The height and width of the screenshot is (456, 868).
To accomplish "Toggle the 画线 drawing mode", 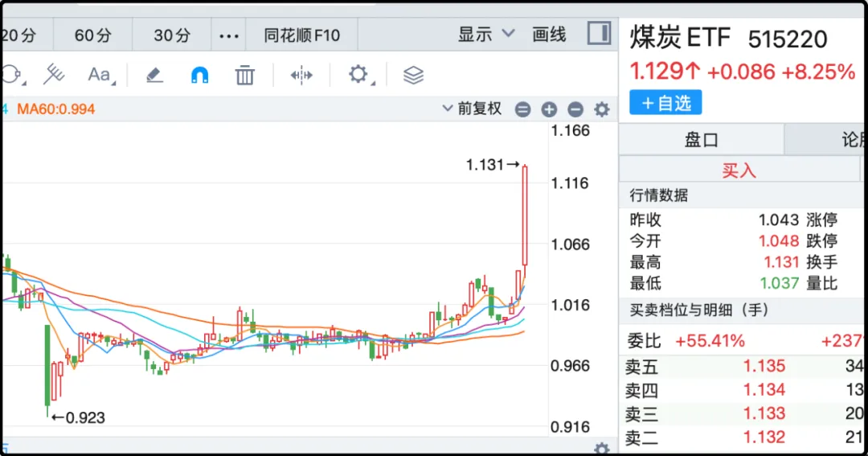I will (549, 35).
